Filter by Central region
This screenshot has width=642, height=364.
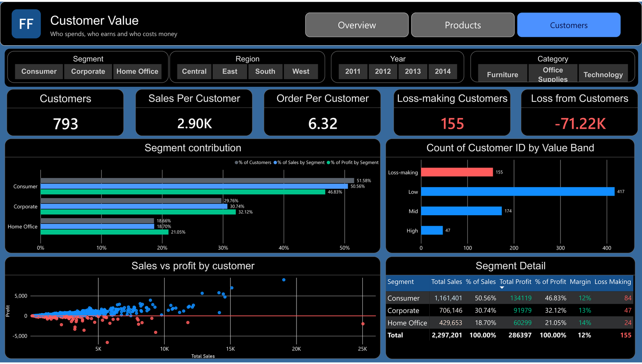tap(194, 71)
